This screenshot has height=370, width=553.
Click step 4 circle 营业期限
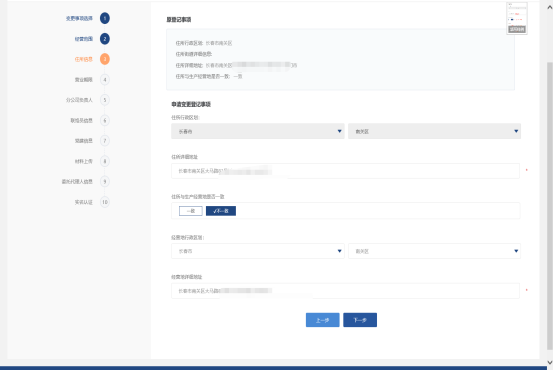point(105,79)
